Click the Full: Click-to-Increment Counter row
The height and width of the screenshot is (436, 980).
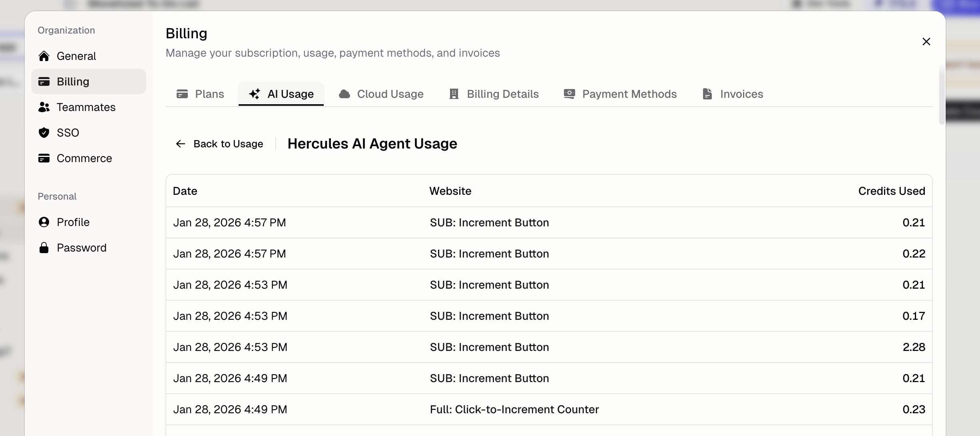point(514,409)
